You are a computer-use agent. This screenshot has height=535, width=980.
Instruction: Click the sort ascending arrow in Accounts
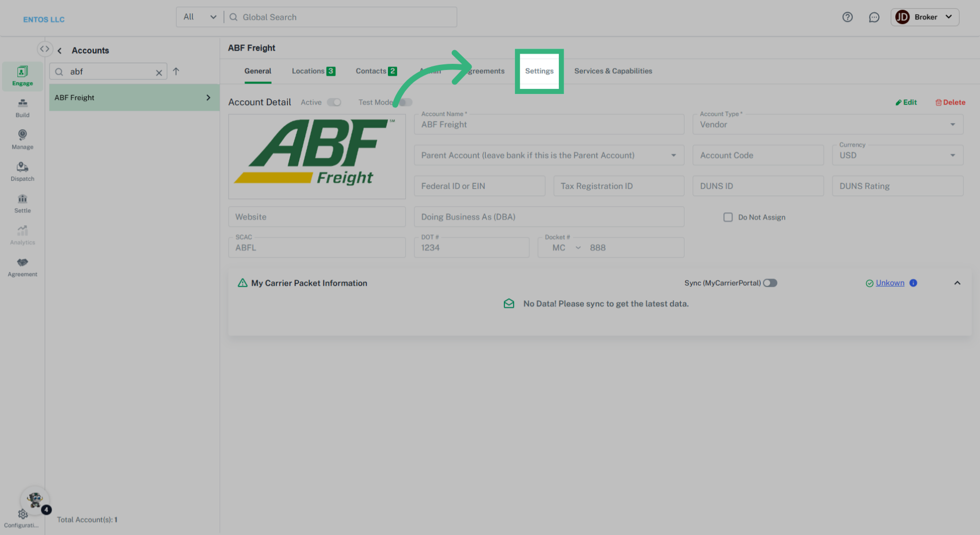[x=176, y=71]
